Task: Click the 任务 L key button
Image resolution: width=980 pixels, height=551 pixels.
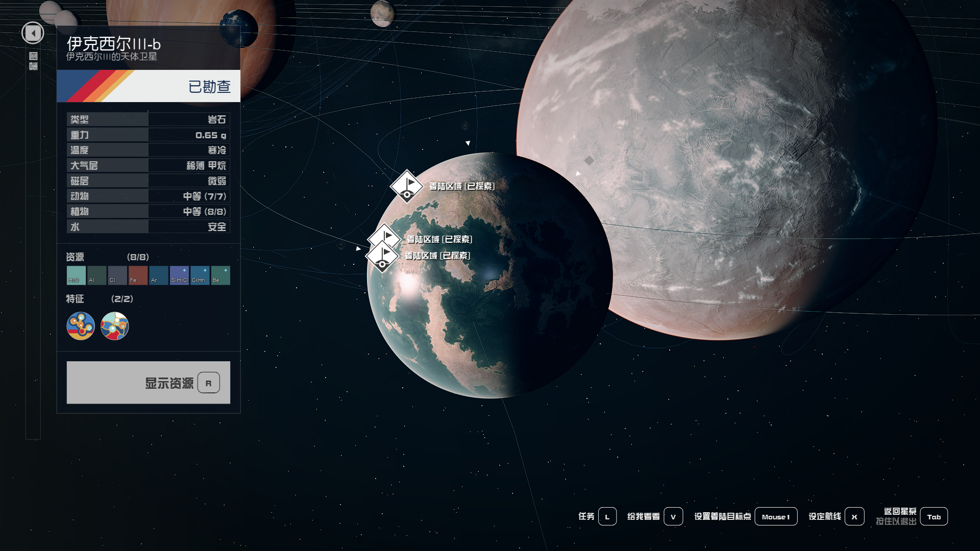Action: click(607, 517)
